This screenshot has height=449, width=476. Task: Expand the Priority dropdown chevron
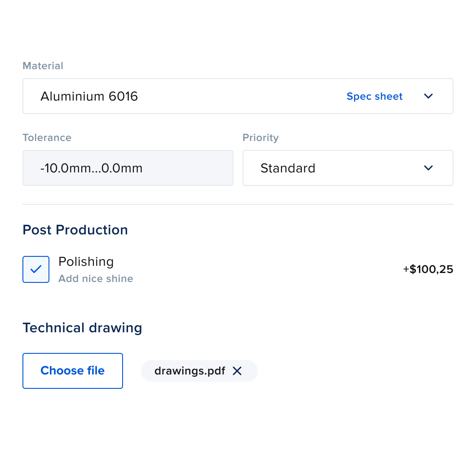[x=428, y=168]
